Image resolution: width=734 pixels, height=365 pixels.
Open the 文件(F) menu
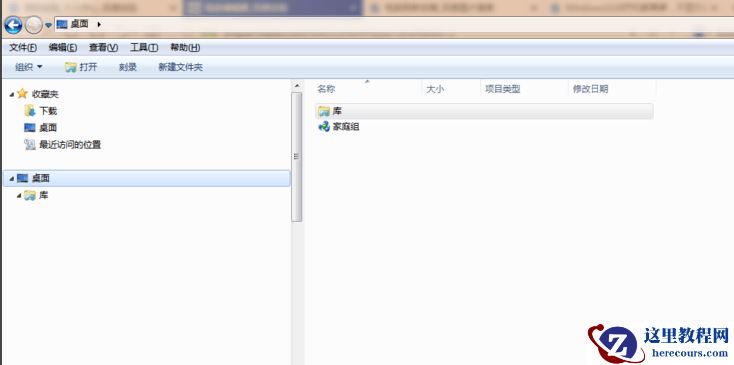[x=23, y=48]
